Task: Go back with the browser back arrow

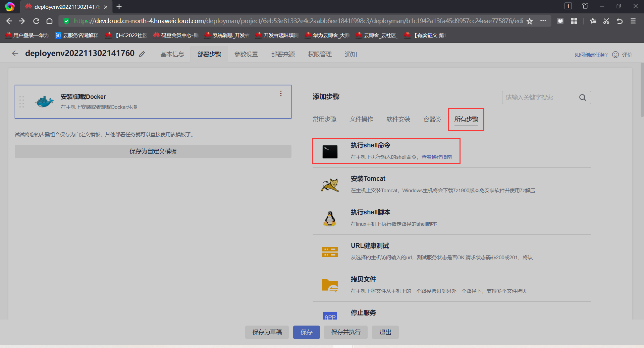Action: (9, 21)
